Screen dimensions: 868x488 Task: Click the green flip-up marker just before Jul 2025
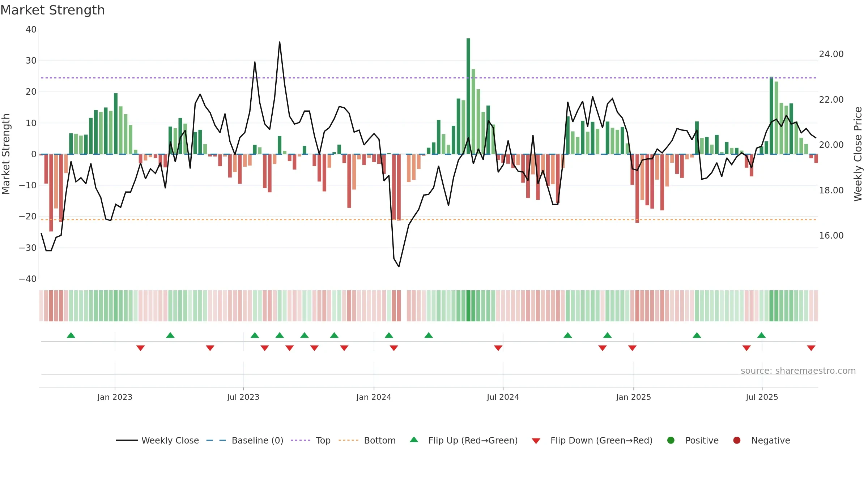(x=761, y=335)
